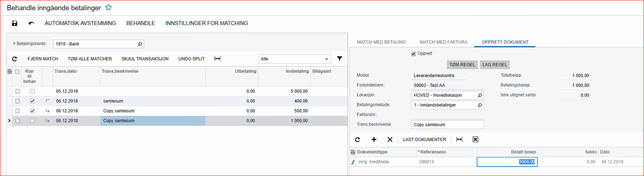Click Automatisk avstemming

point(80,23)
